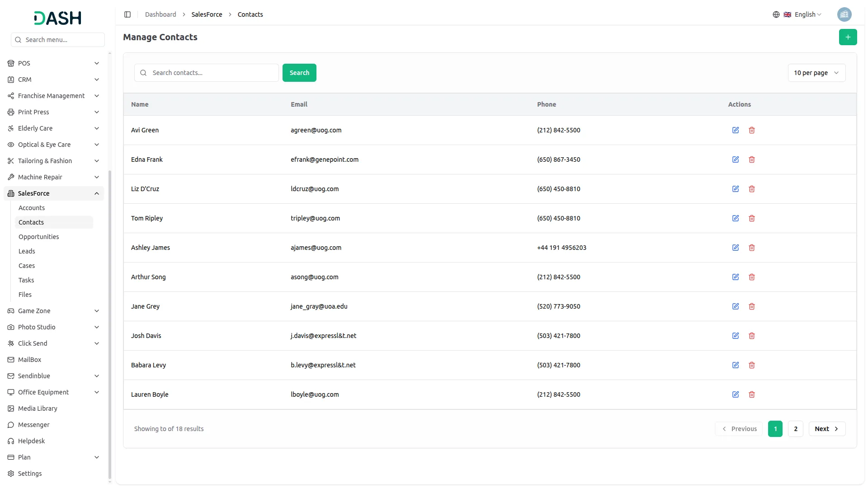
Task: Edit the Jane Grey contact
Action: click(x=736, y=306)
